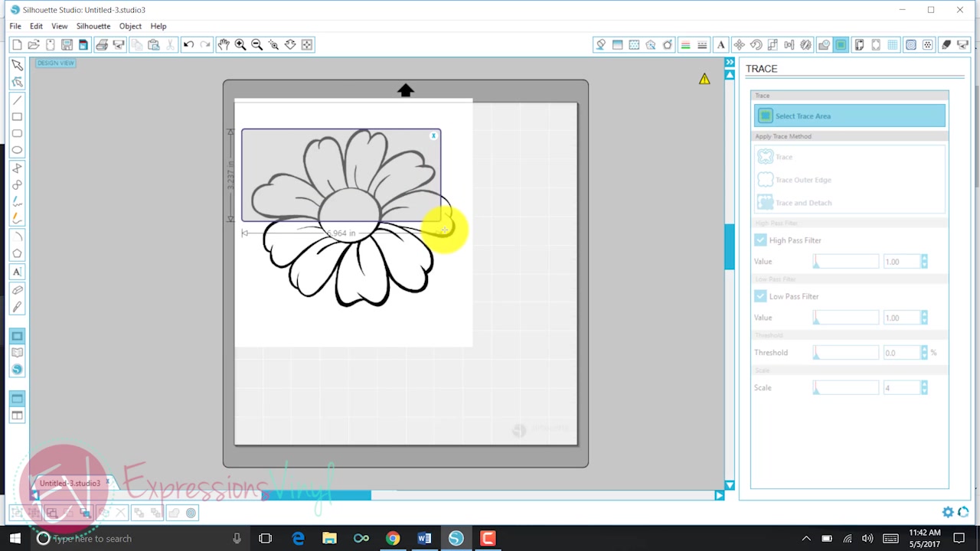Select the Pan hand tool
Viewport: 980px width, 551px height.
224,45
